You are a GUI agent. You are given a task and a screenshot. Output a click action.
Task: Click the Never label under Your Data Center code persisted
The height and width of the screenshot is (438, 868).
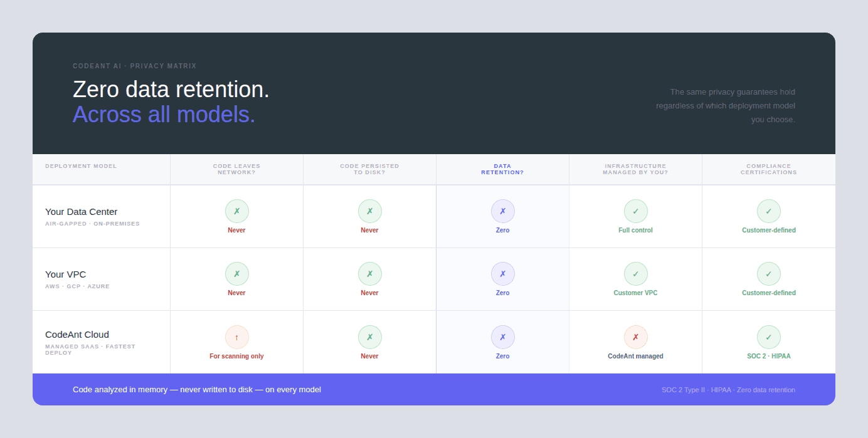(369, 230)
